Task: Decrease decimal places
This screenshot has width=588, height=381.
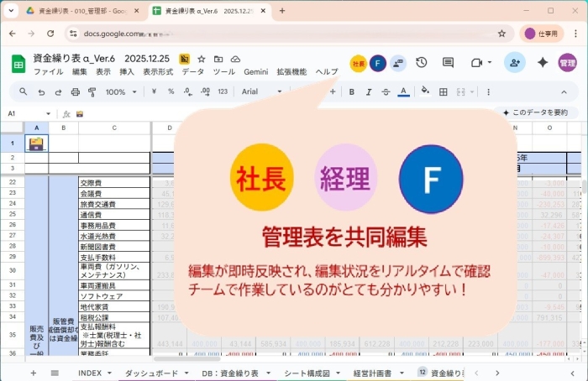Action: [x=188, y=91]
